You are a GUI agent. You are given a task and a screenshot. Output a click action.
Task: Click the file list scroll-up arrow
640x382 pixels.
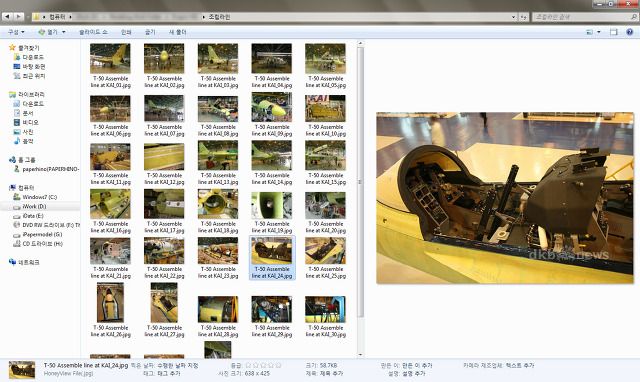click(x=360, y=44)
